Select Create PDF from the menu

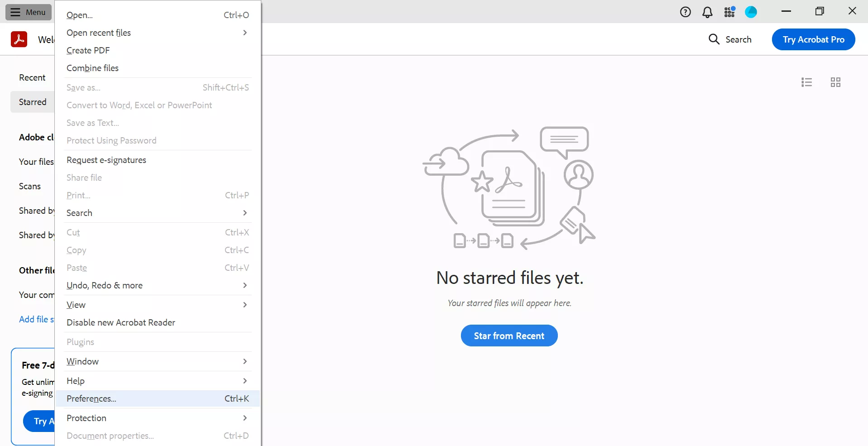(x=88, y=50)
